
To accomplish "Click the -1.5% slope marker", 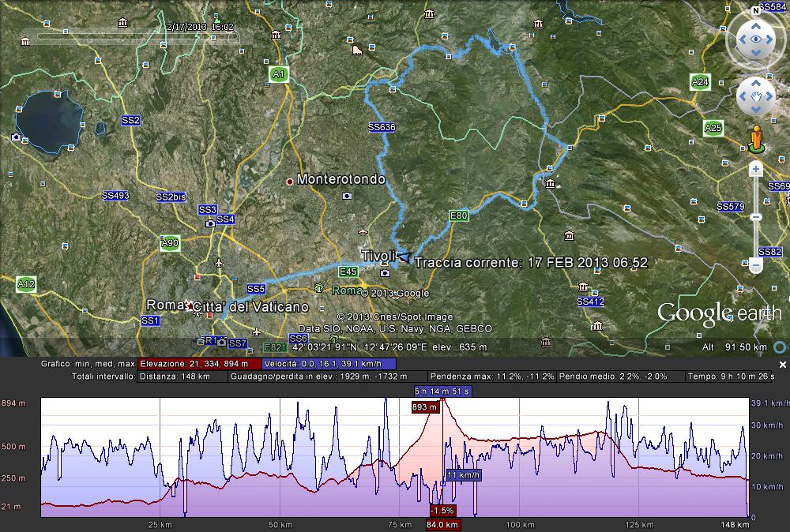I will click(x=442, y=511).
